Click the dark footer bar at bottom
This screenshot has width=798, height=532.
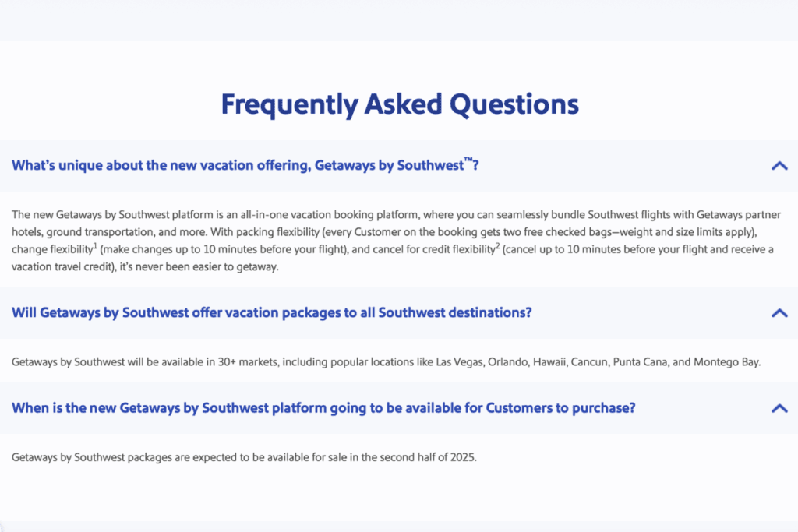[399, 522]
